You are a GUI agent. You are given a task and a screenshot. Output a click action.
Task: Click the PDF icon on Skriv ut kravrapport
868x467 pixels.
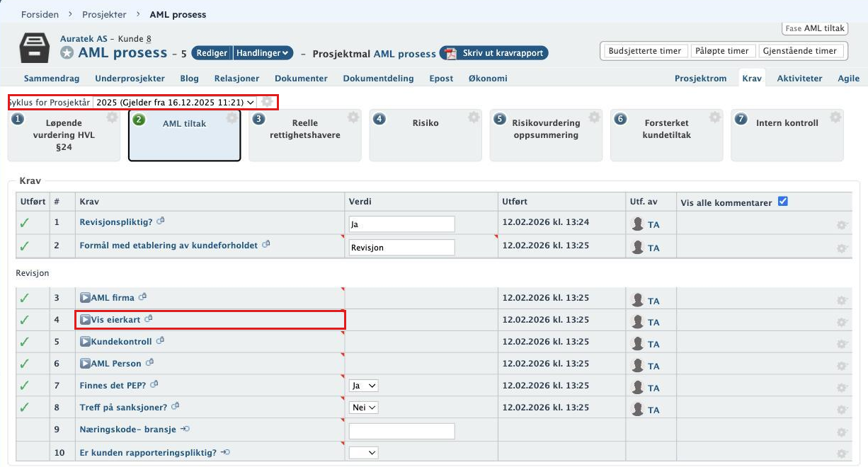[x=450, y=53]
